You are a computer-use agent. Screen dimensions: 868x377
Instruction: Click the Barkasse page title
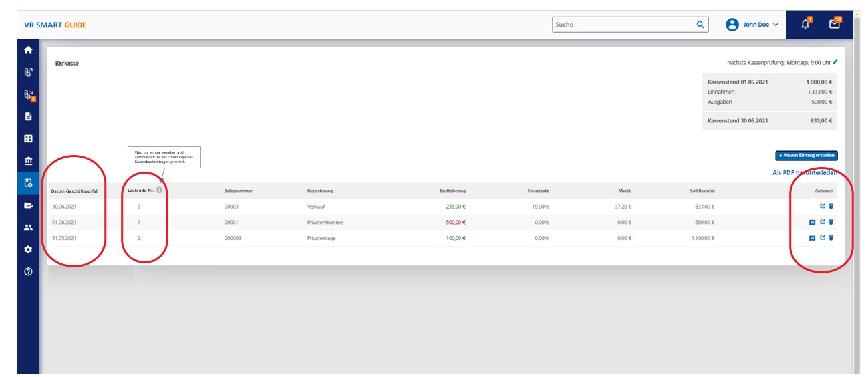[67, 64]
